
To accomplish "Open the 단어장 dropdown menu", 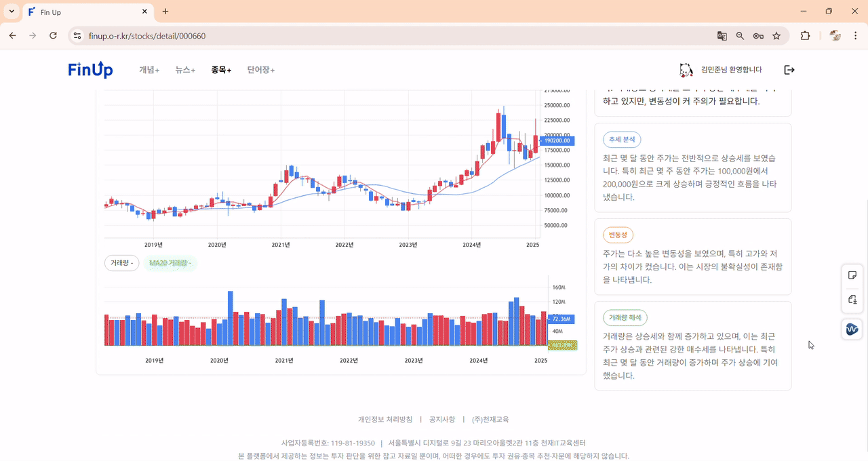I will click(259, 69).
